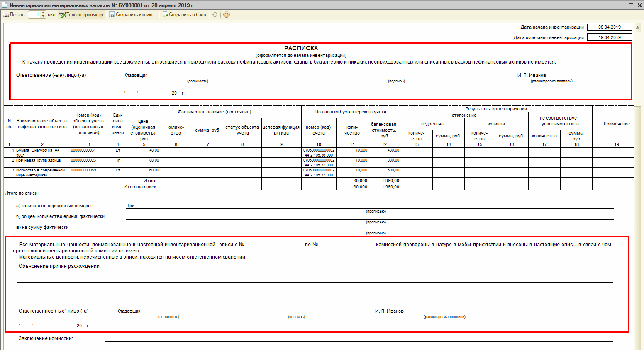Focus the number of copies field
The image size is (644, 350).
point(34,15)
